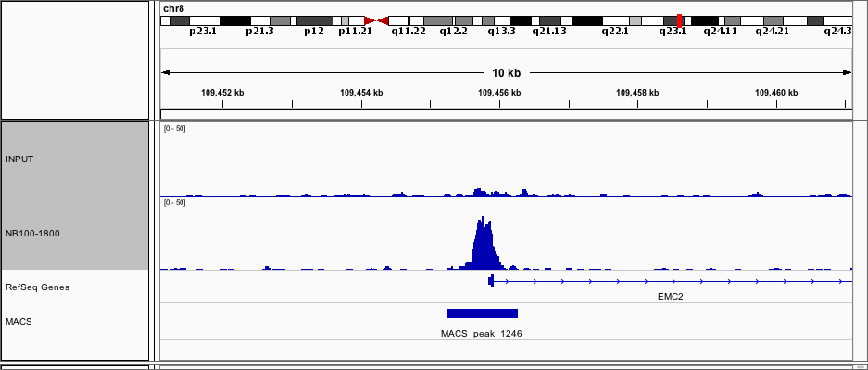Click the MACS_peak_1246 peak bar
Image resolution: width=868 pixels, height=370 pixels.
[482, 313]
